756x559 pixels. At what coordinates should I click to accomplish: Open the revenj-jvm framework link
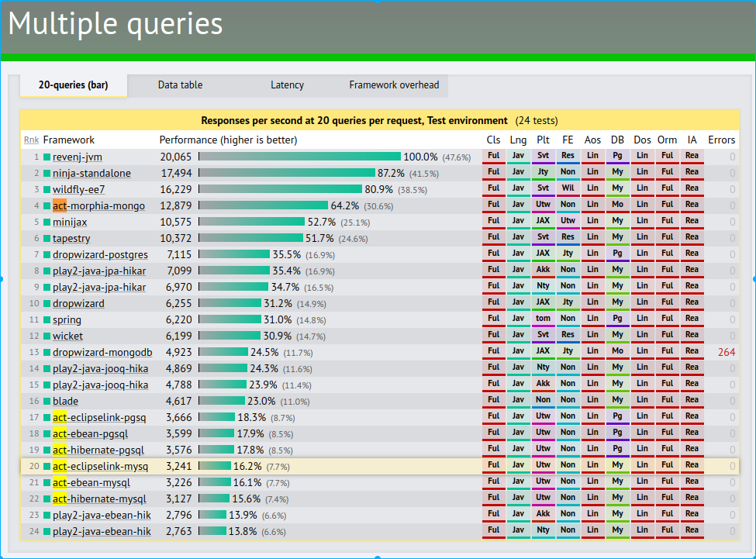click(77, 157)
